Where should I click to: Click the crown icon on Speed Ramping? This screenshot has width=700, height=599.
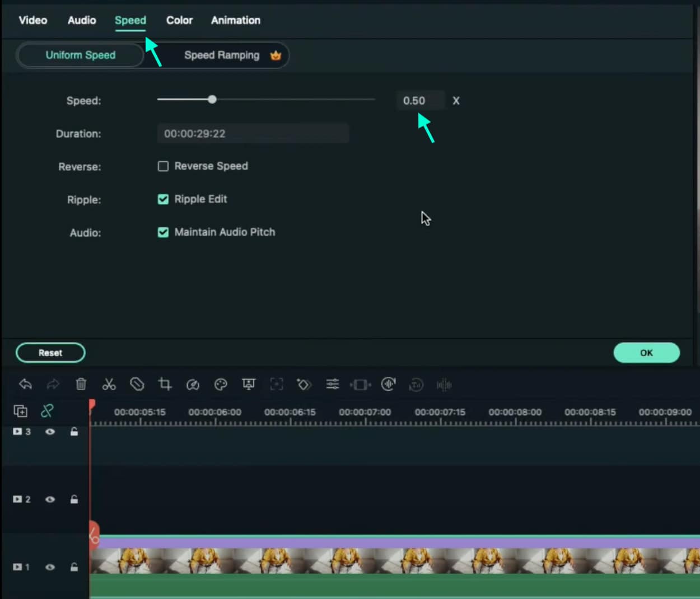(x=276, y=55)
